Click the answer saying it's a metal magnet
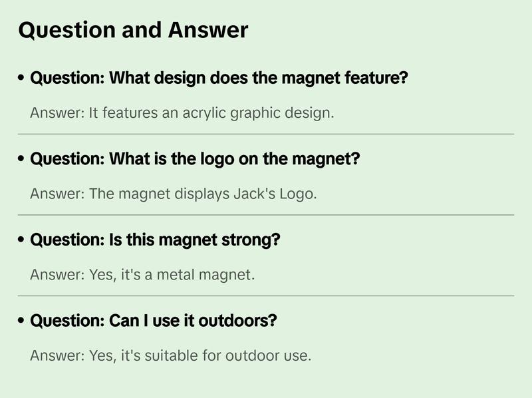Image resolution: width=532 pixels, height=398 pixels. [142, 275]
